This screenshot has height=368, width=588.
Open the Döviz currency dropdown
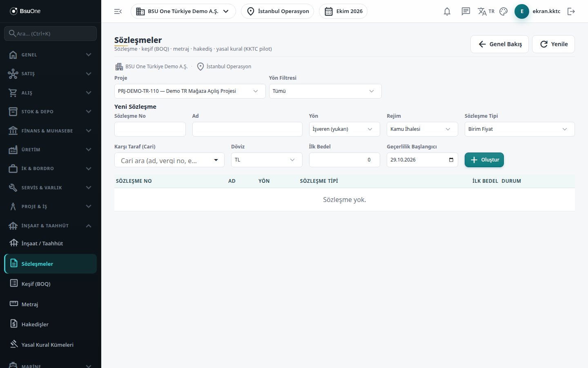point(267,160)
